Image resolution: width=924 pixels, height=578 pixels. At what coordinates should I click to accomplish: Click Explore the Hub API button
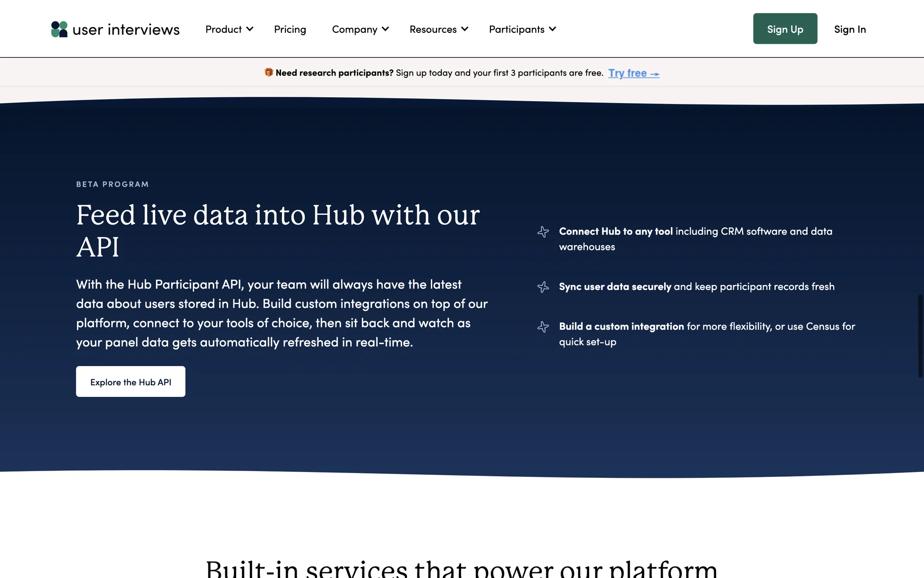[130, 382]
